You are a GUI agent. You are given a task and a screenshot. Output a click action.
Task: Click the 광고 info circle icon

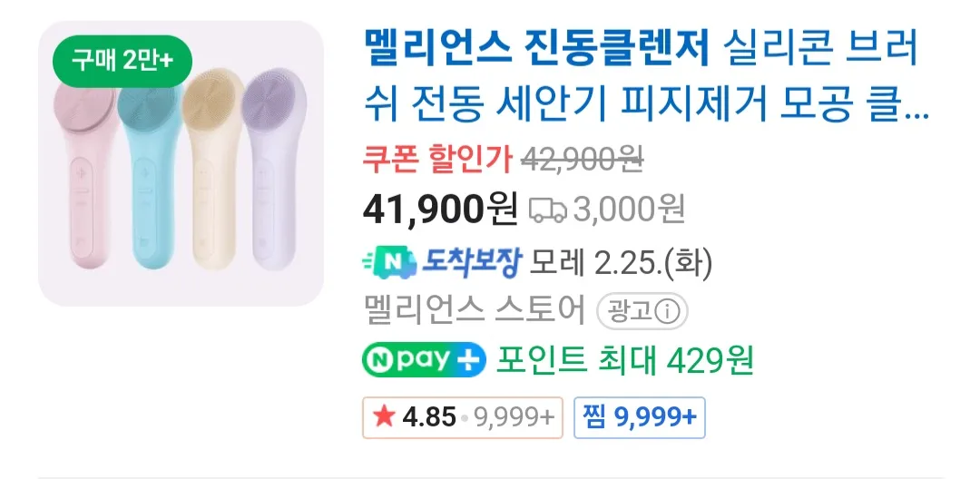[668, 313]
